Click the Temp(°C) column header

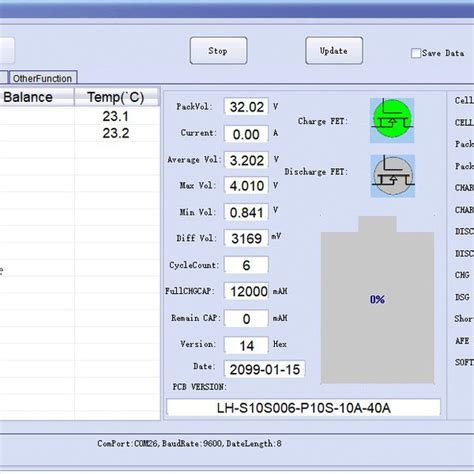coord(116,97)
